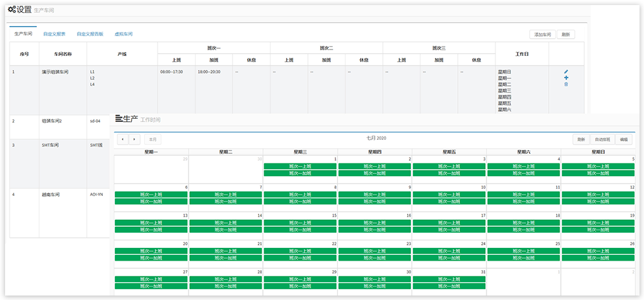Screen dimensions: 644x300
Task: Select the 虚拟车间 tab
Action: pyautogui.click(x=123, y=34)
